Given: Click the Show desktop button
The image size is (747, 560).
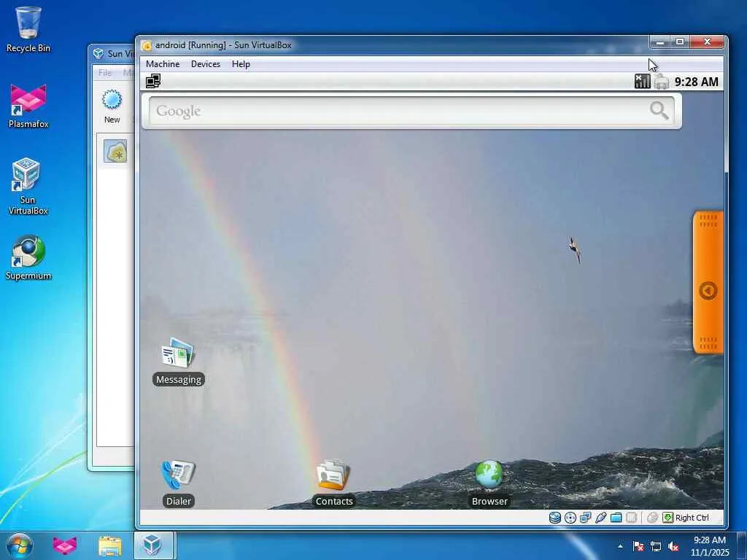Looking at the screenshot, I should tap(742, 545).
